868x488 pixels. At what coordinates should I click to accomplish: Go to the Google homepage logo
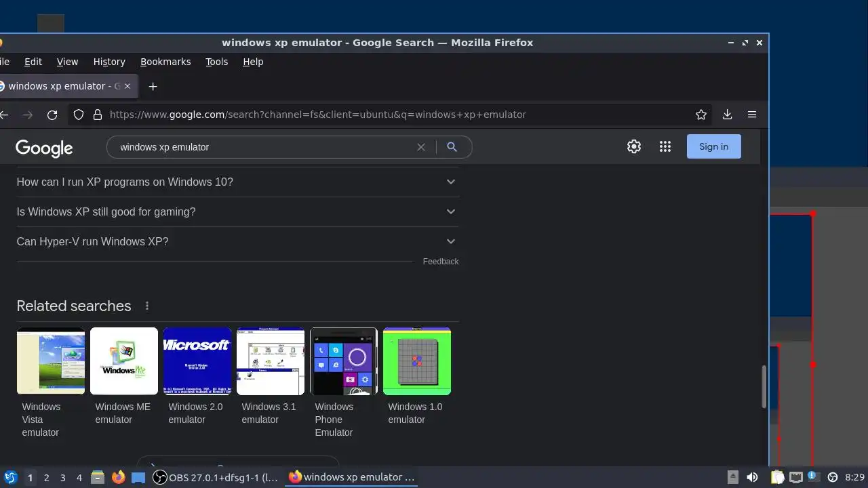click(x=44, y=148)
